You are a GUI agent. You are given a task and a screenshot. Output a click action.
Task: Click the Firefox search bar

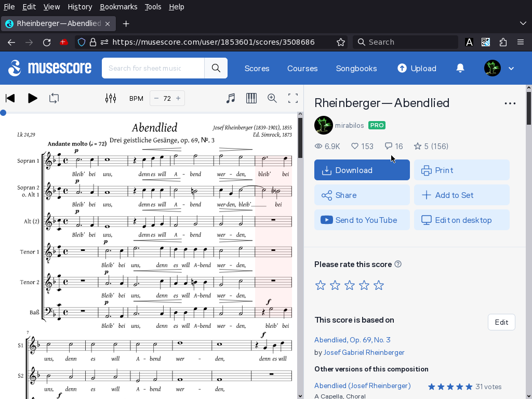coord(405,42)
